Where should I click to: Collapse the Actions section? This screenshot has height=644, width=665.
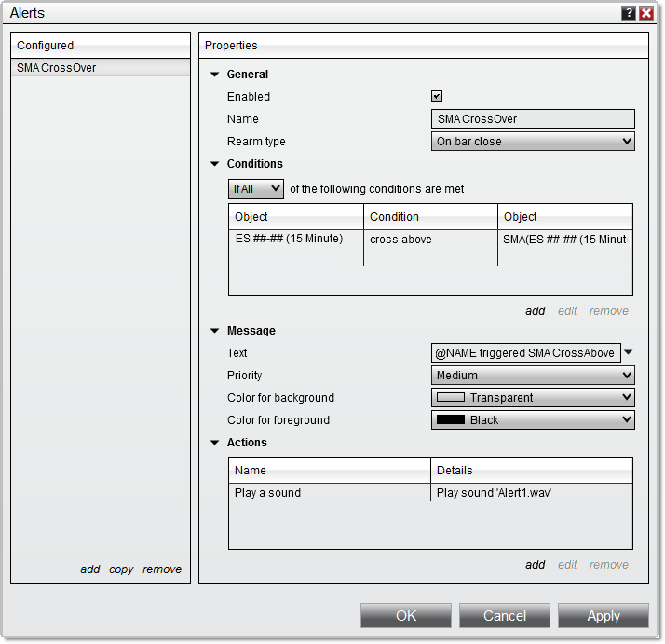tap(215, 443)
